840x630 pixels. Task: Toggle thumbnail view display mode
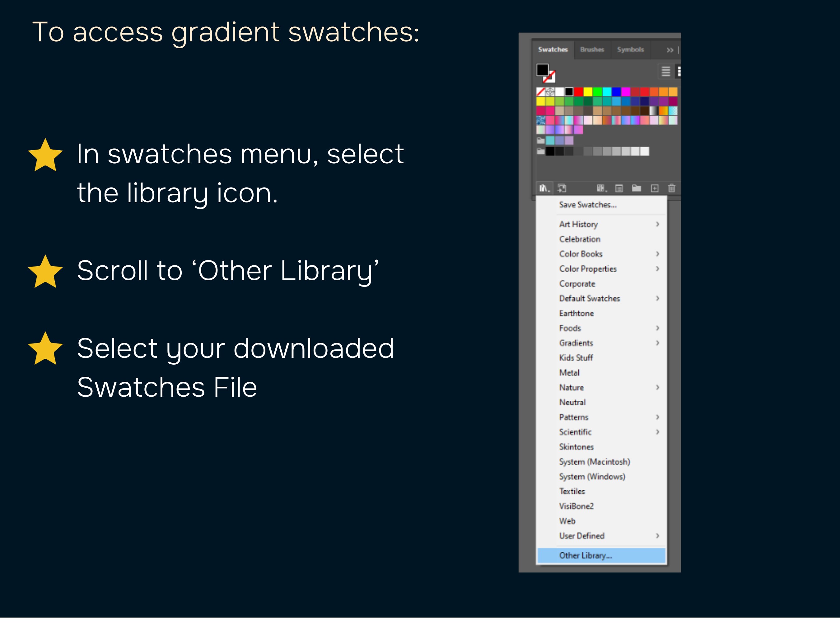pyautogui.click(x=679, y=71)
